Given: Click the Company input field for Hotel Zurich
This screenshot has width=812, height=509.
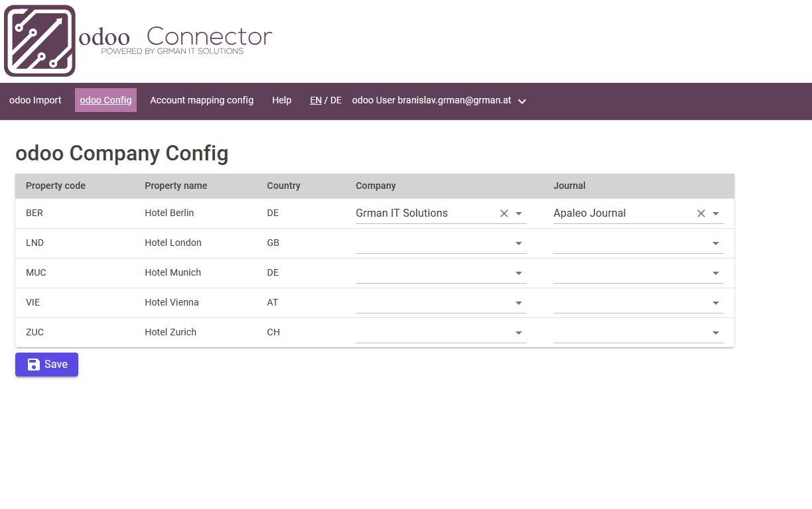Looking at the screenshot, I should [x=431, y=332].
